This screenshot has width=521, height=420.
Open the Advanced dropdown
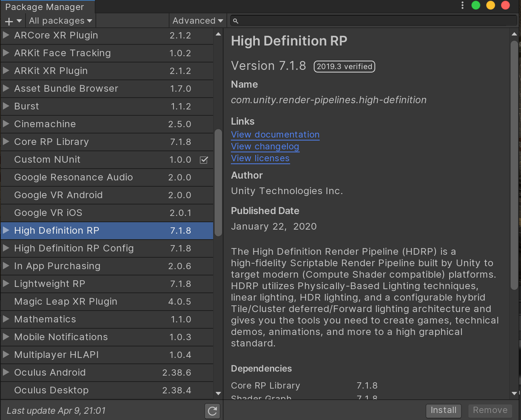click(197, 21)
